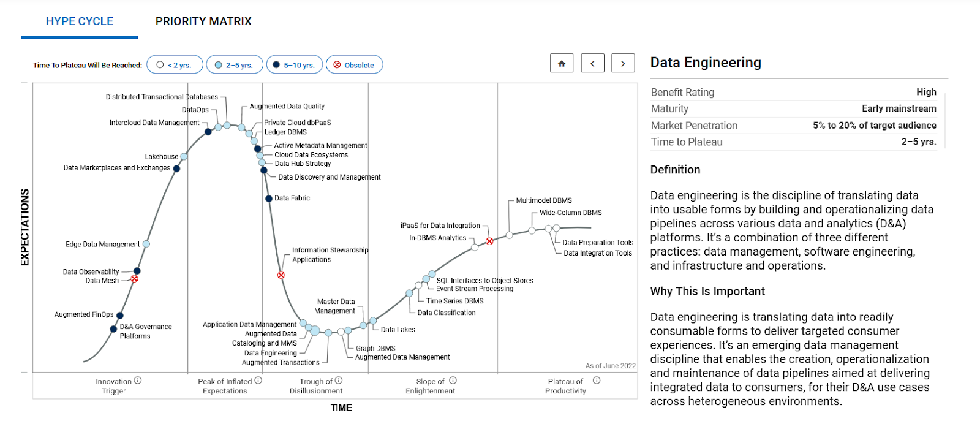Open the info icon beside Peak of Inflated Expectations
Screen dimensions: 980x421
click(x=257, y=381)
